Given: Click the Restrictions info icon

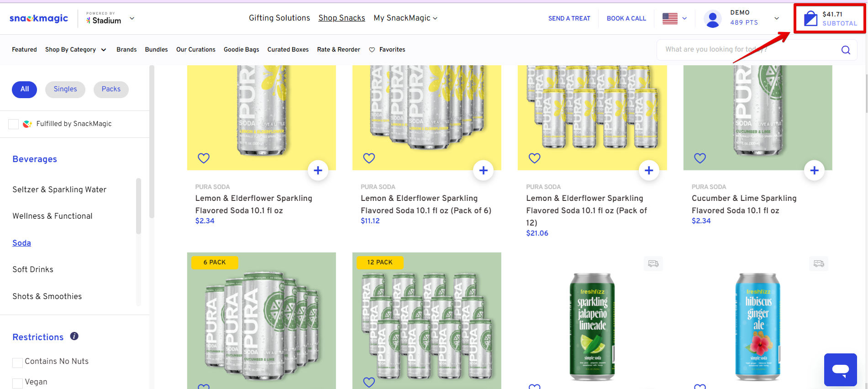Looking at the screenshot, I should tap(74, 336).
